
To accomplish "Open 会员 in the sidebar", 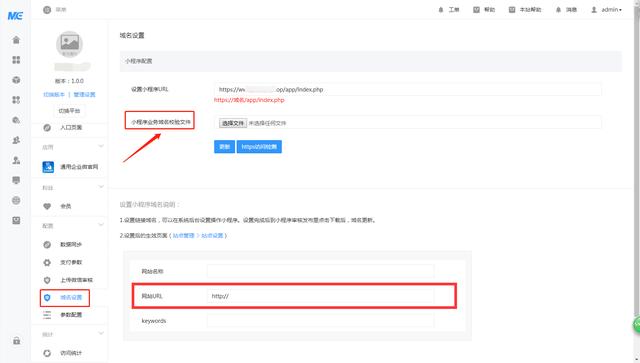I will click(x=66, y=206).
